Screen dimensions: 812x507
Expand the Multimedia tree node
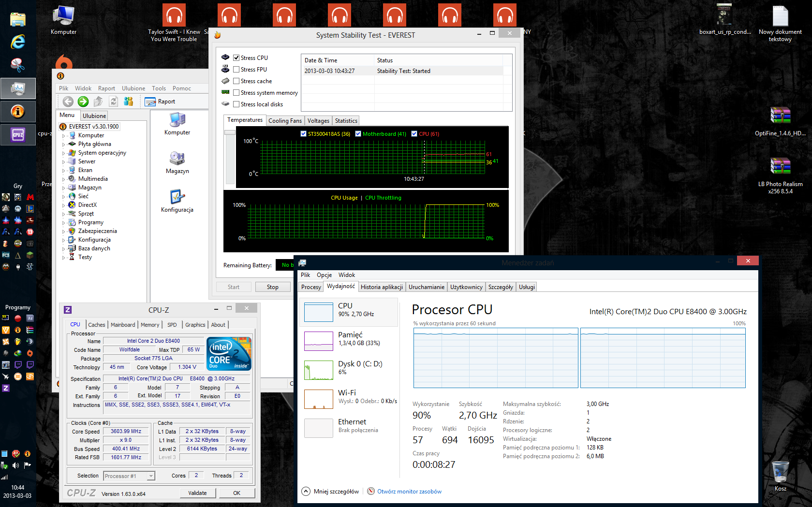tap(63, 179)
